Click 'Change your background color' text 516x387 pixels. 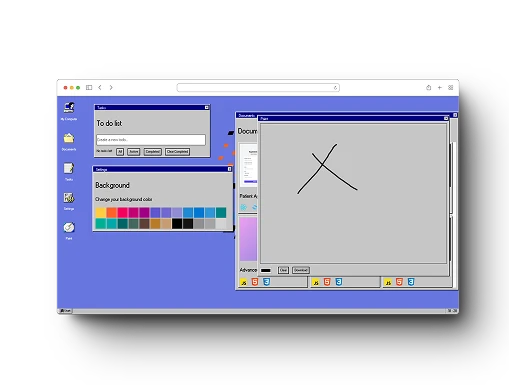[x=124, y=199]
